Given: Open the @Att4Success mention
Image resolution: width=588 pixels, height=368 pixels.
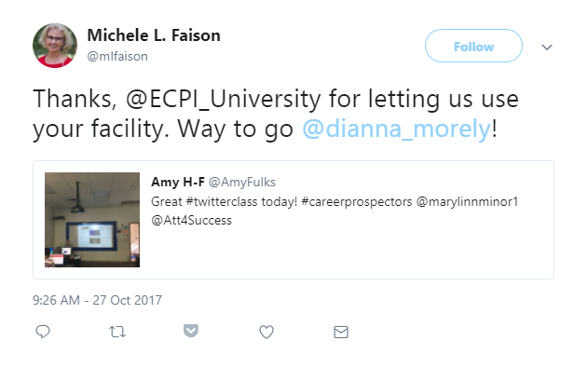Looking at the screenshot, I should [191, 220].
